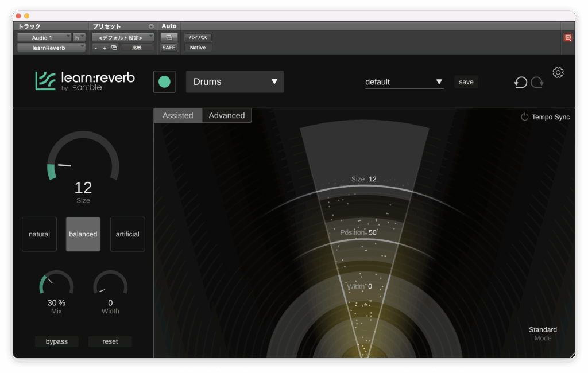This screenshot has width=588, height=373.
Task: Switch to the Advanced tab
Action: 226,115
